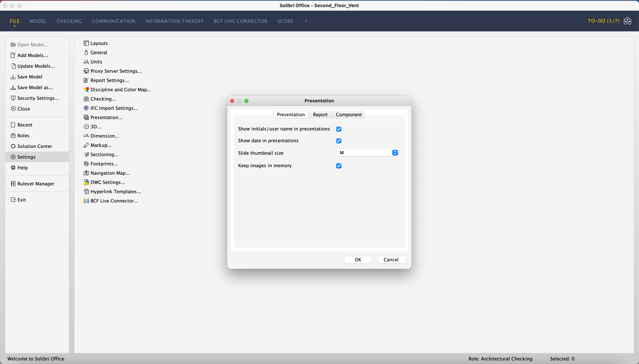Click the Roles icon in sidebar
The height and width of the screenshot is (364, 639).
(13, 135)
